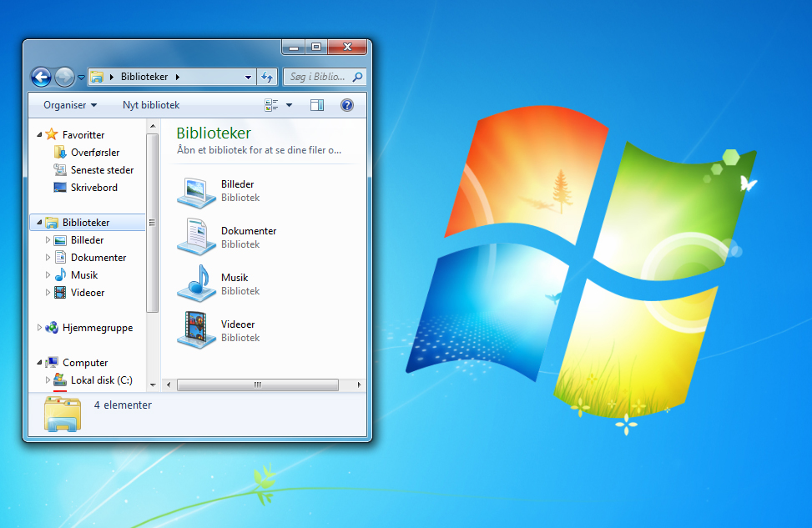Click the 4 elementer status text
Image resolution: width=812 pixels, height=528 pixels.
click(x=123, y=405)
